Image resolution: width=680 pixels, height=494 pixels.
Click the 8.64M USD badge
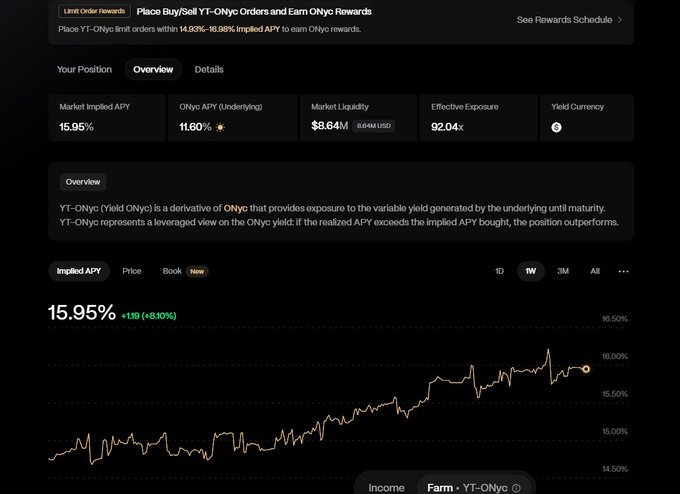(373, 126)
